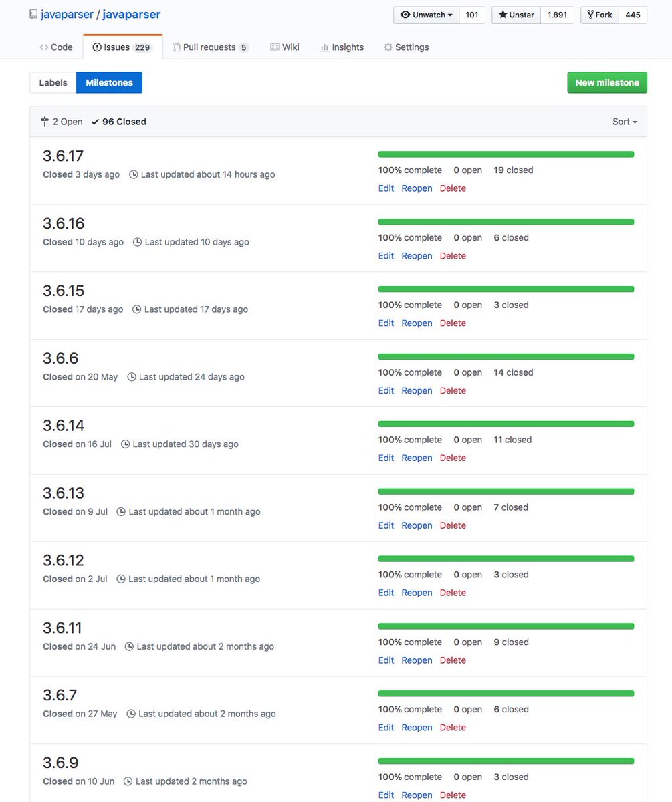Click the clock icon in 3.6.6 row
The width and height of the screenshot is (672, 802).
[x=132, y=377]
